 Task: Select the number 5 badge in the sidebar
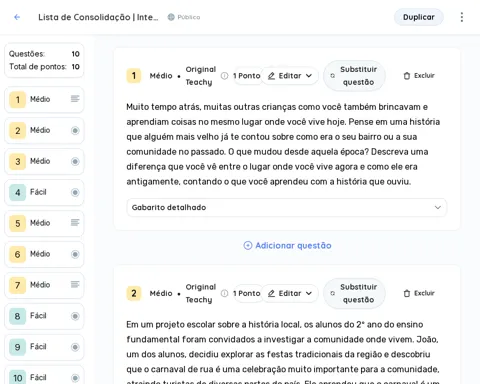[x=18, y=223]
